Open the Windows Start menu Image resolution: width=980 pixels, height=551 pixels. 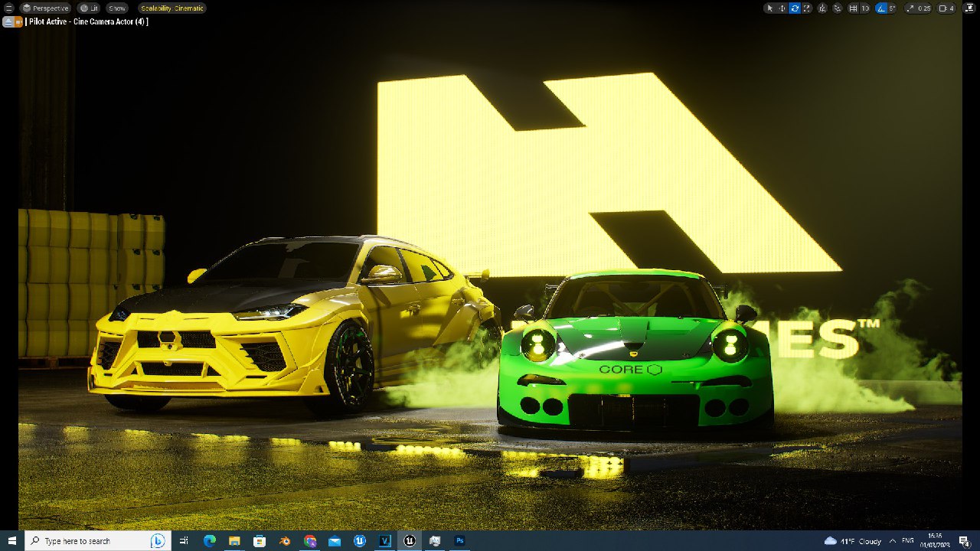(x=11, y=540)
